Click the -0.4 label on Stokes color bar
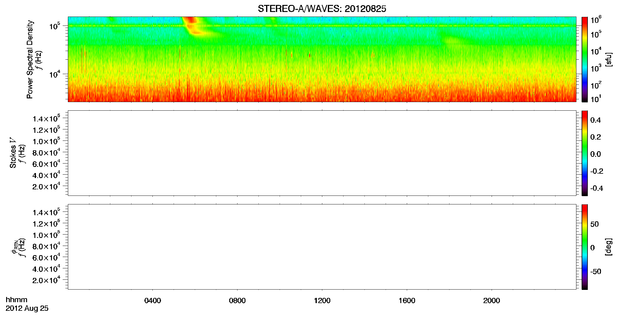This screenshot has height=332, width=644. pos(597,188)
